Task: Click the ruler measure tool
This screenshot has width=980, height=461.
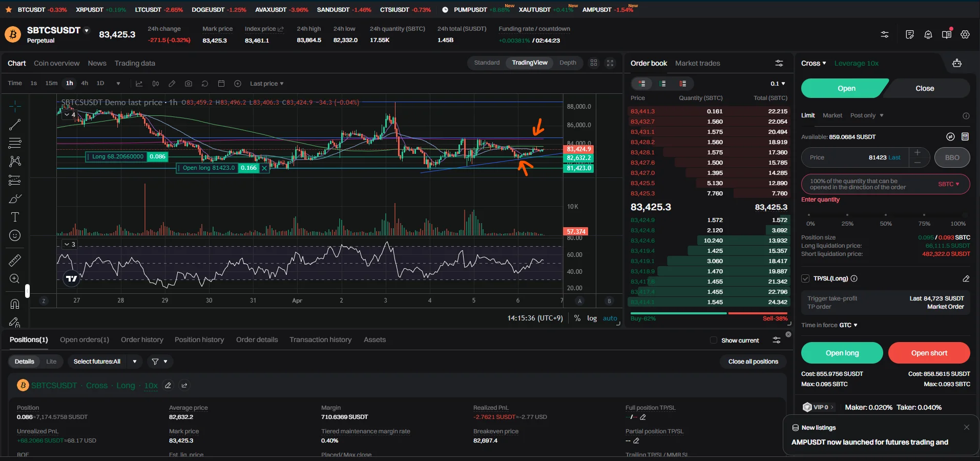Action: pyautogui.click(x=15, y=260)
